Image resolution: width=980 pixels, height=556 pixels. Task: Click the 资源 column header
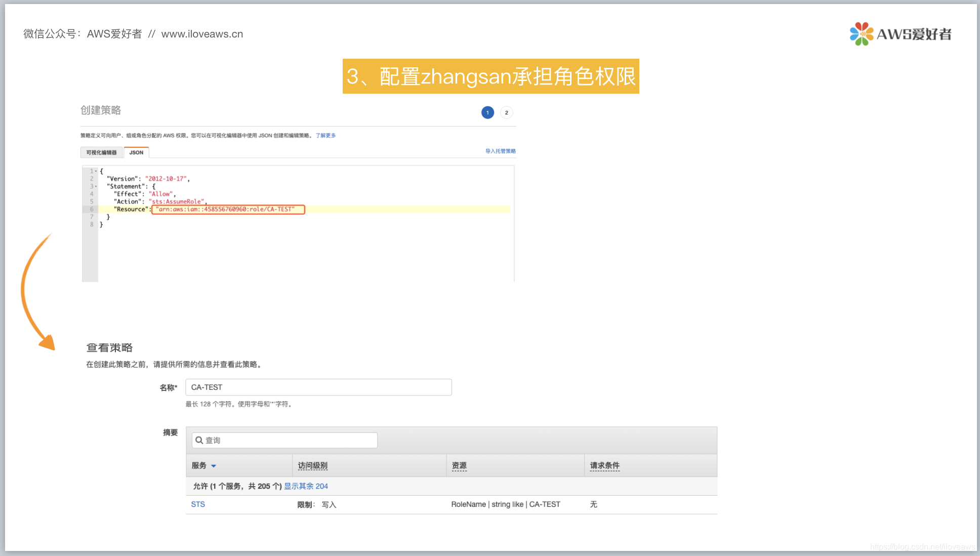pyautogui.click(x=459, y=466)
